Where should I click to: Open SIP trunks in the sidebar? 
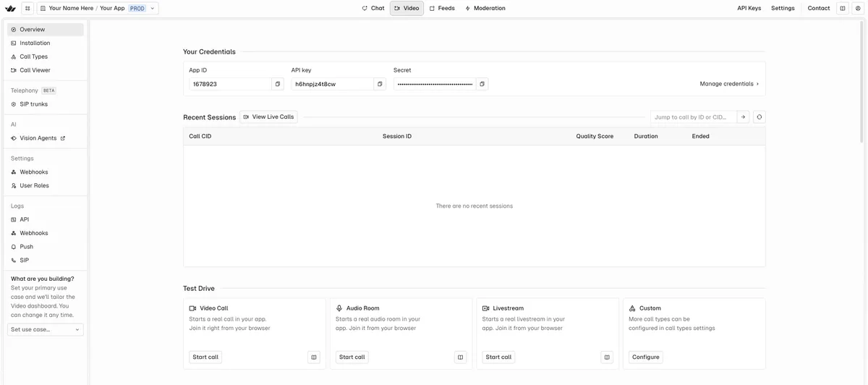click(x=46, y=104)
